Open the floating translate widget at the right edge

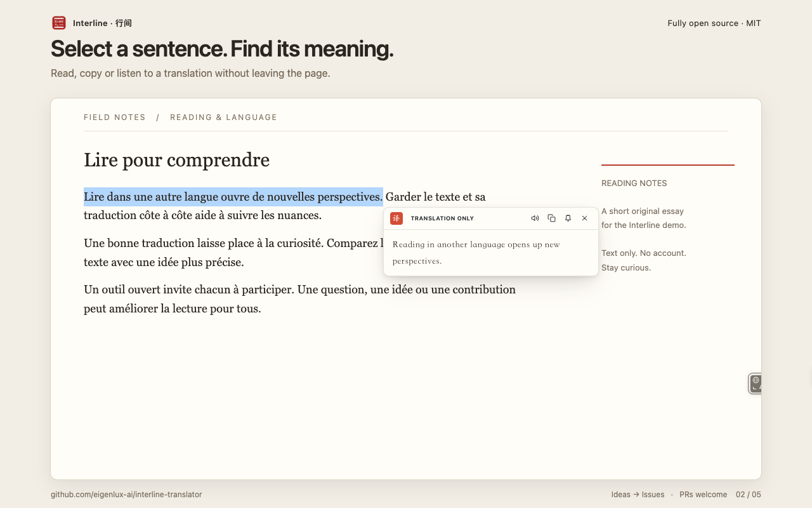pos(755,384)
